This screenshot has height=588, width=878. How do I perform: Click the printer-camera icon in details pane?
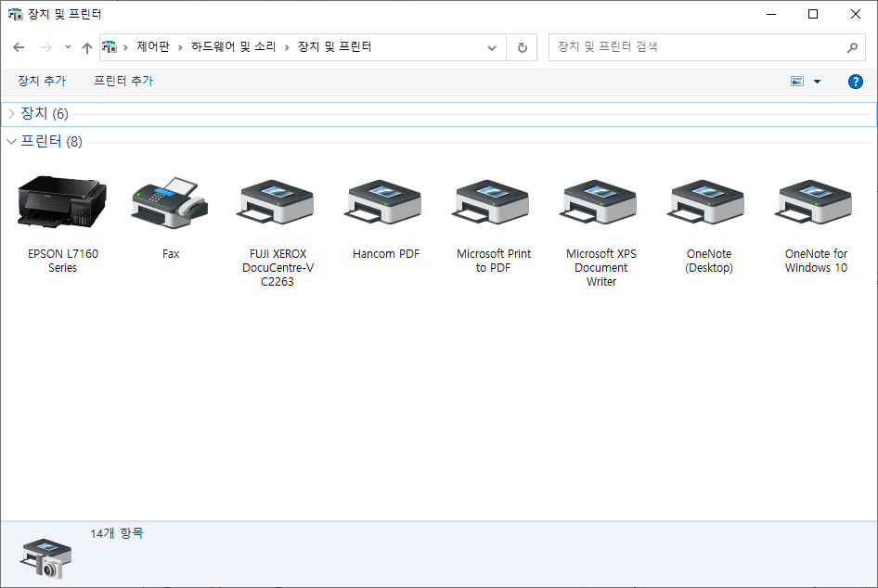tap(45, 557)
